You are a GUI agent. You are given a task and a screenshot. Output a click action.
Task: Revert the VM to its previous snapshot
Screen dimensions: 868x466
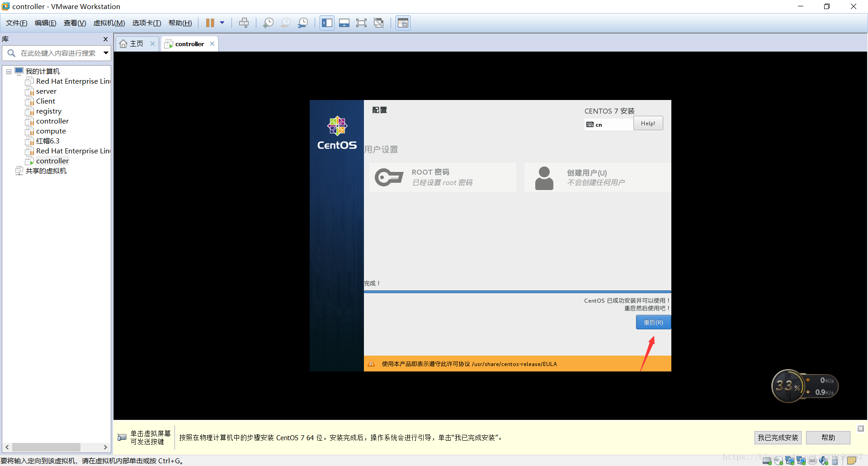click(x=286, y=23)
